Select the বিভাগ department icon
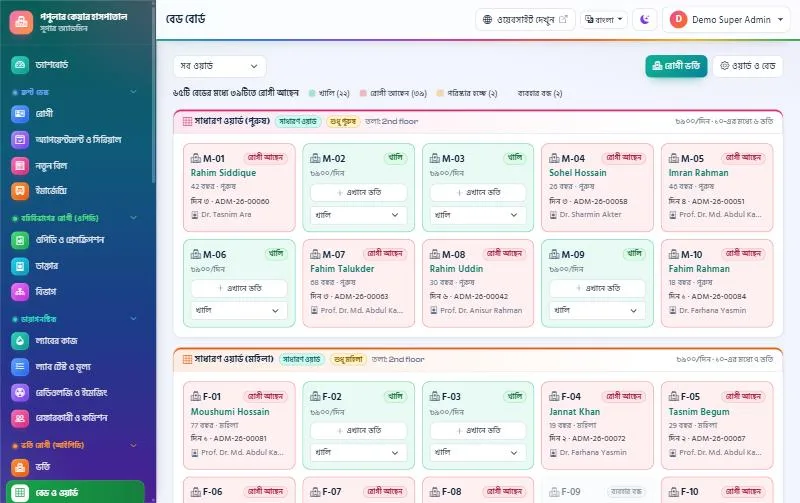This screenshot has height=503, width=800. tap(20, 292)
